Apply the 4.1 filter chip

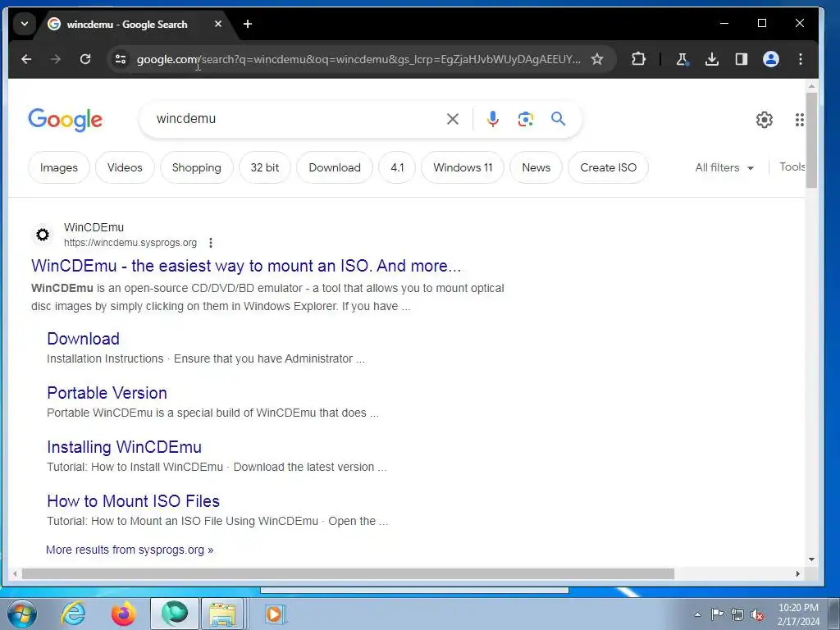click(x=397, y=167)
